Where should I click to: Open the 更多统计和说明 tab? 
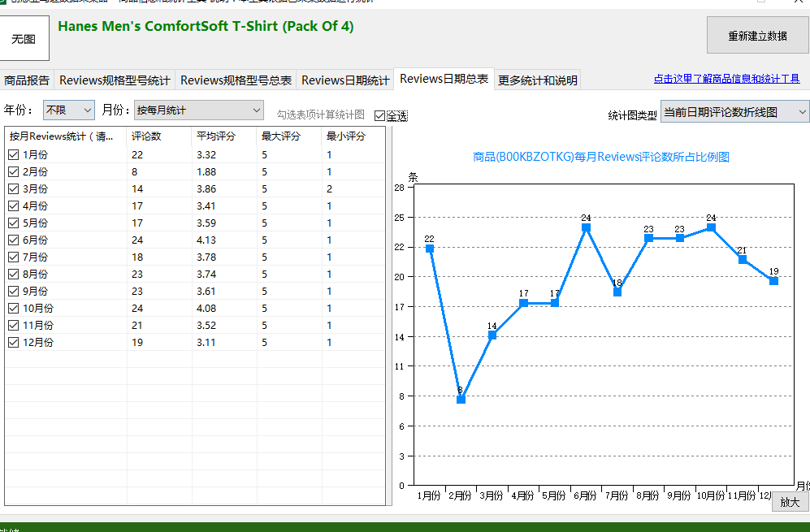pos(537,80)
